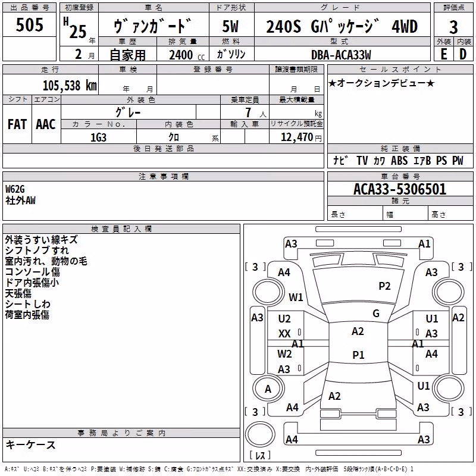Click exterior grade E
The height and width of the screenshot is (476, 476).
click(x=443, y=54)
